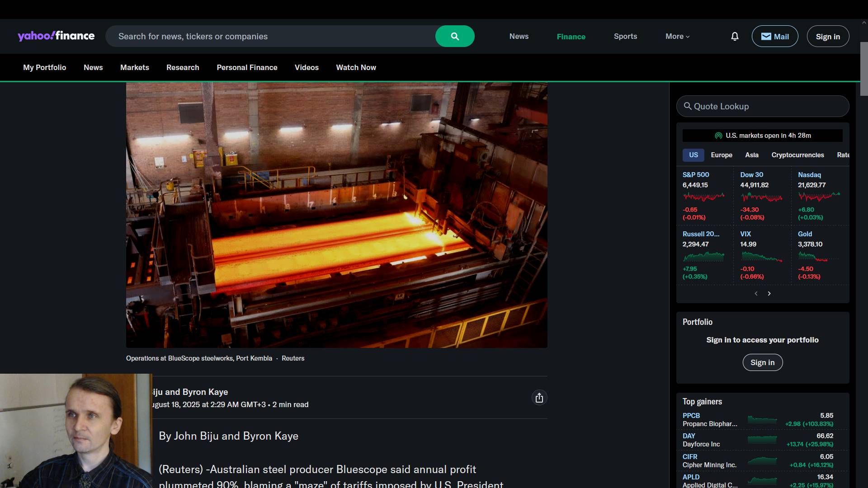The image size is (868, 488).
Task: Click the share article icon
Action: [539, 398]
